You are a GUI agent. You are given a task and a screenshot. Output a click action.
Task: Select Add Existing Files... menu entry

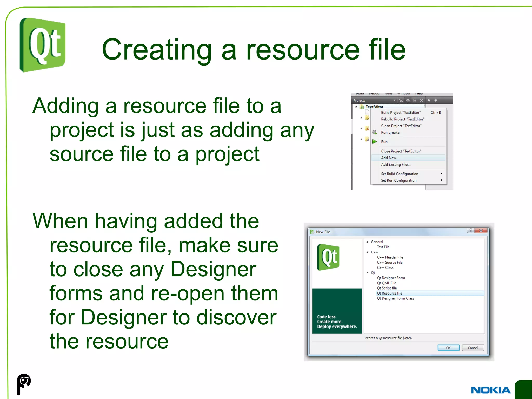pyautogui.click(x=396, y=165)
